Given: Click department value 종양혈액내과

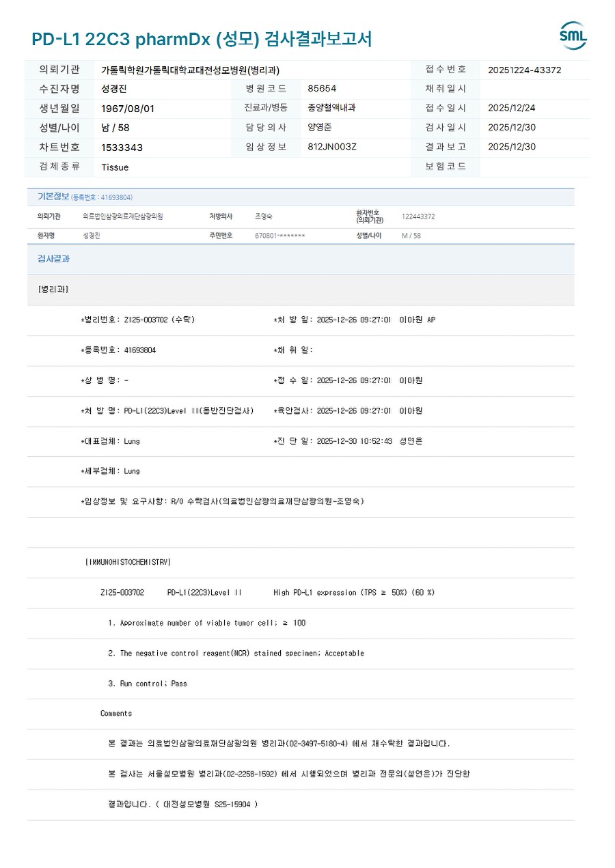Looking at the screenshot, I should coord(331,108).
